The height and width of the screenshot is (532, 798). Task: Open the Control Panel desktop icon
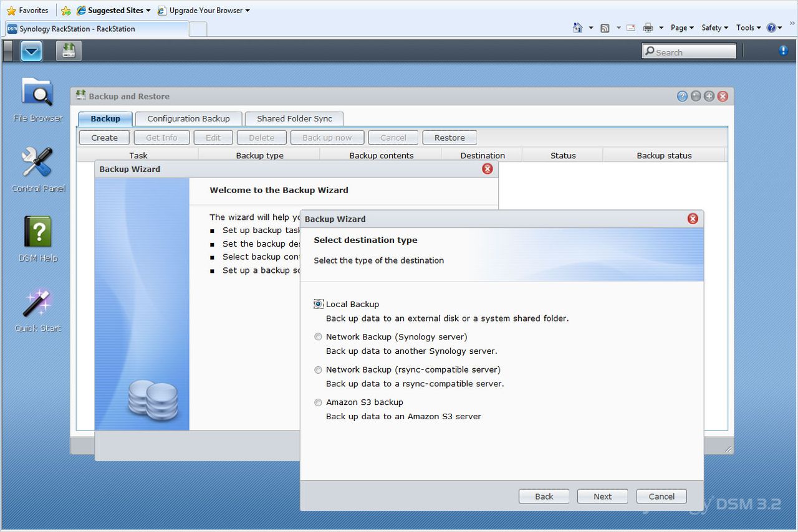(38, 169)
